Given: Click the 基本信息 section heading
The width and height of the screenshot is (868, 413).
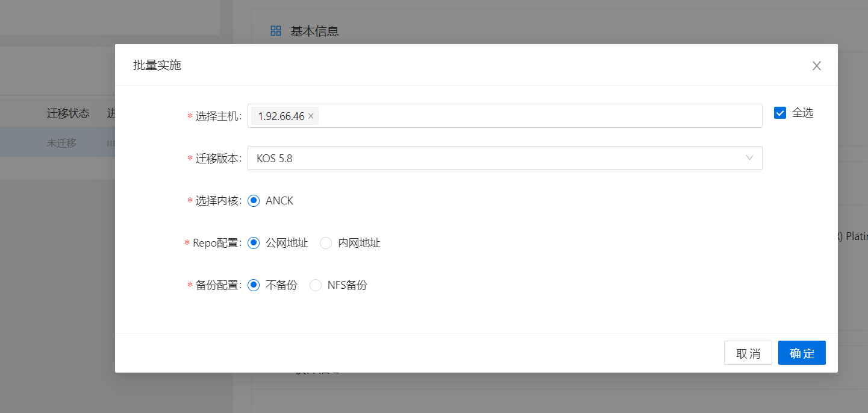Looking at the screenshot, I should (314, 31).
